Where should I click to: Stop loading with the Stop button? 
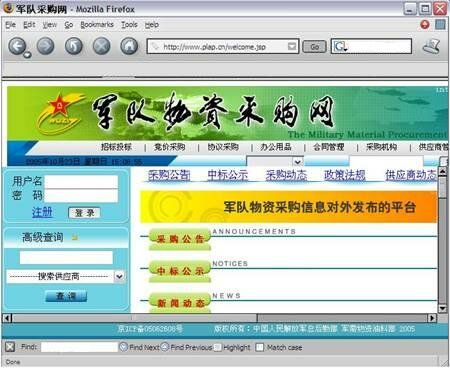pyautogui.click(x=102, y=46)
